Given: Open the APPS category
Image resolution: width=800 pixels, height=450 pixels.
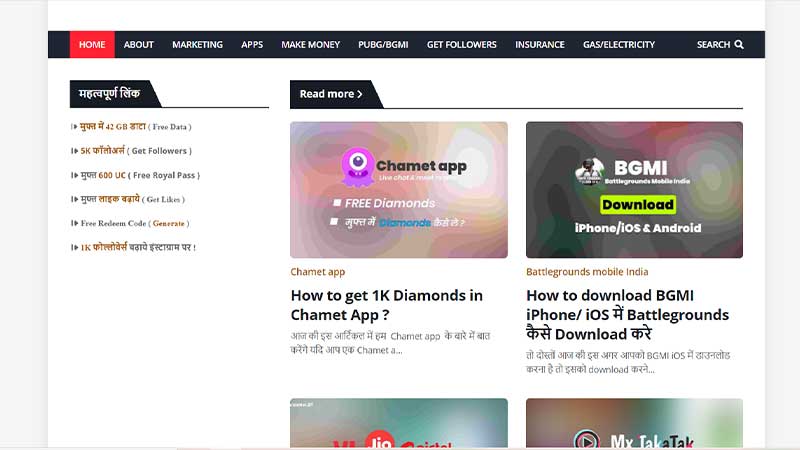Looking at the screenshot, I should 252,44.
